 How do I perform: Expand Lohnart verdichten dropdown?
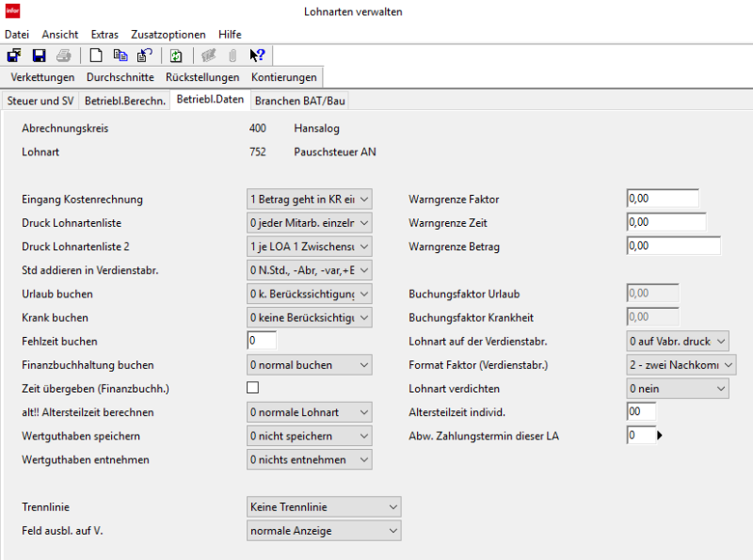678,389
